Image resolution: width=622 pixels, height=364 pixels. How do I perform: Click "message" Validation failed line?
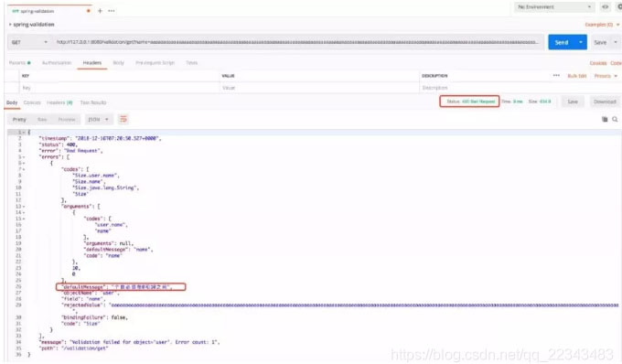tap(129, 342)
